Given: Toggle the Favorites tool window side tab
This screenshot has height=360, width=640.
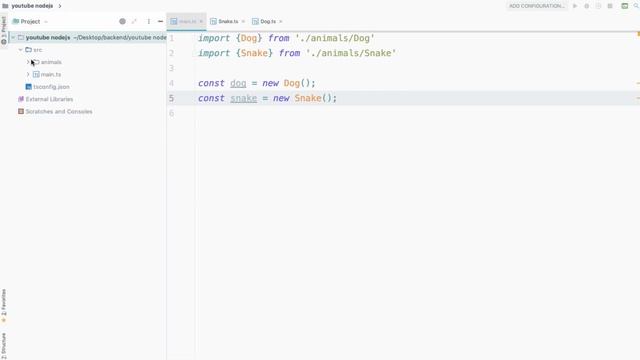Looking at the screenshot, I should [x=4, y=306].
